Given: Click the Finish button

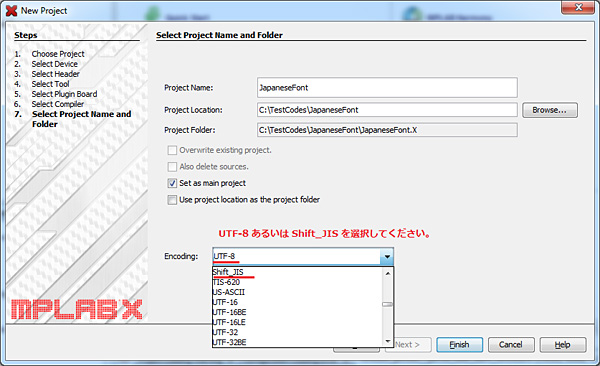Looking at the screenshot, I should [459, 345].
